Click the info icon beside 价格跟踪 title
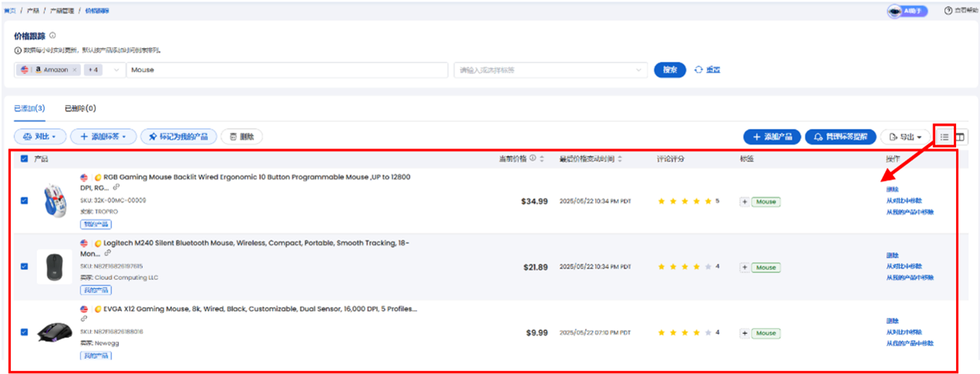980x374 pixels. (x=53, y=36)
